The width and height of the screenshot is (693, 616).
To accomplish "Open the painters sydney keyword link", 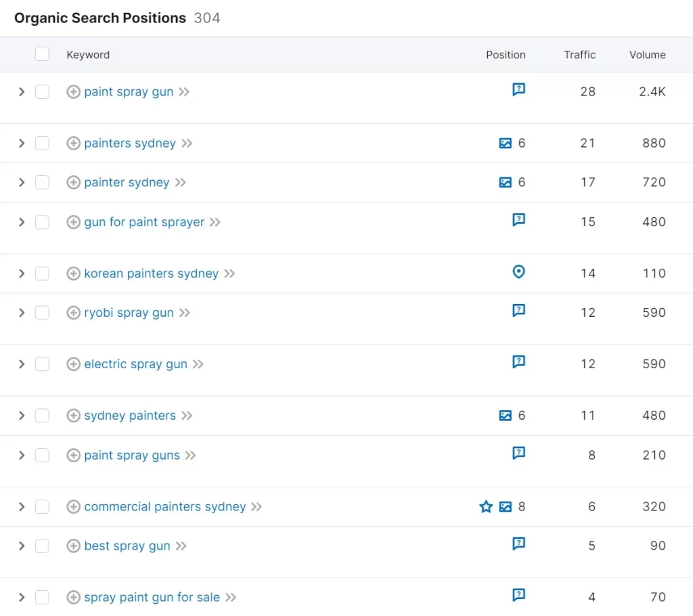I will point(130,144).
